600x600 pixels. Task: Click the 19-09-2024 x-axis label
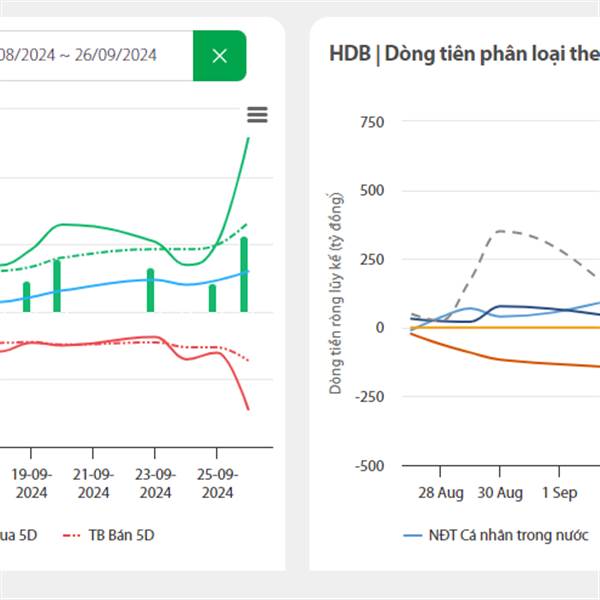tap(31, 484)
